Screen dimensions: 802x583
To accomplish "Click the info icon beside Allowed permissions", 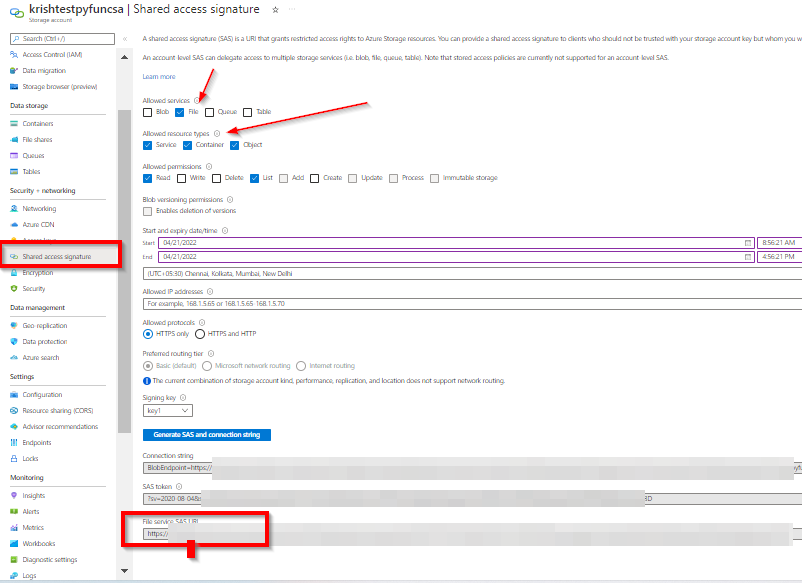I will (x=209, y=167).
